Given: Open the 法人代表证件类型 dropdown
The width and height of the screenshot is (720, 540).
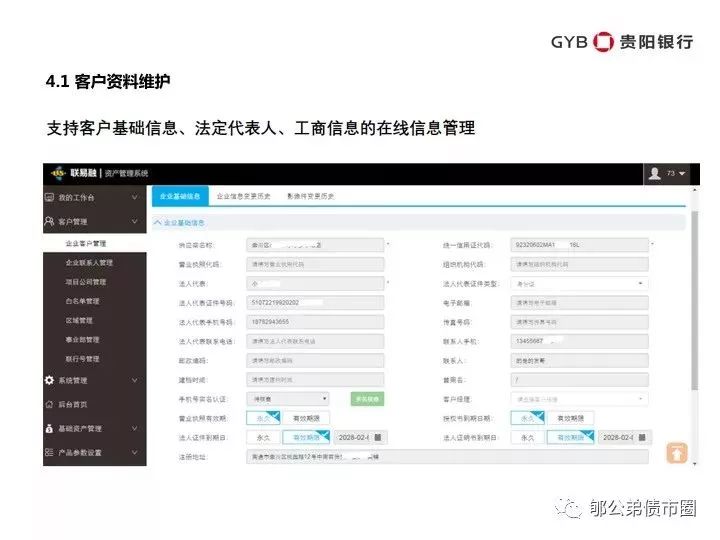Looking at the screenshot, I should coord(579,284).
